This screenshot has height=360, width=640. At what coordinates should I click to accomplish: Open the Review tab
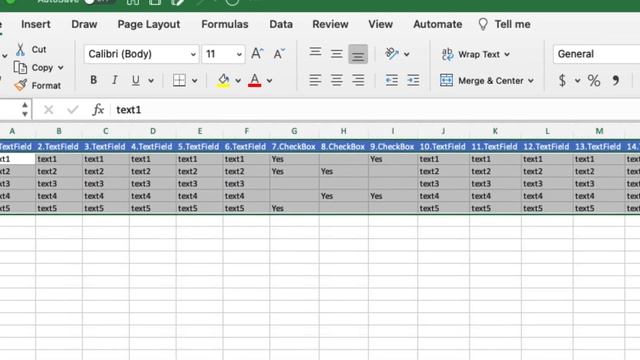330,24
